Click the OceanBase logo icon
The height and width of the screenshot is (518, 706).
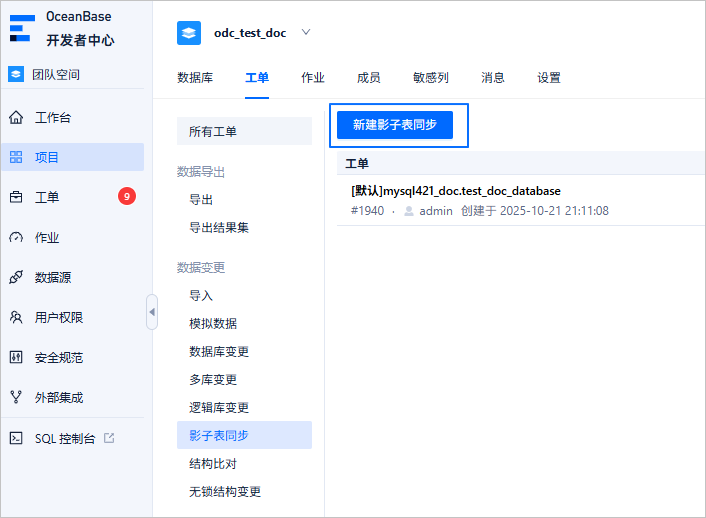click(x=22, y=28)
